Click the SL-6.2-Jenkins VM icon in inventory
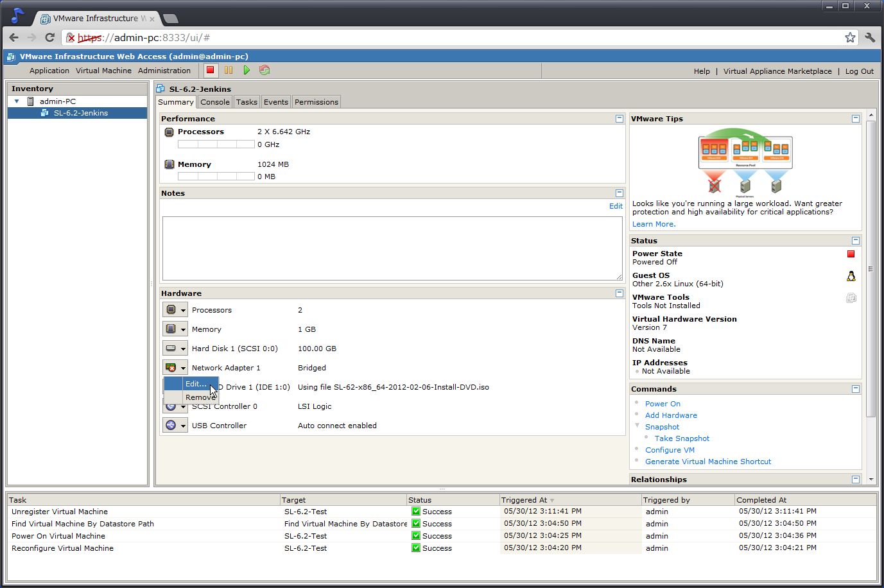The height and width of the screenshot is (588, 884). (x=44, y=113)
